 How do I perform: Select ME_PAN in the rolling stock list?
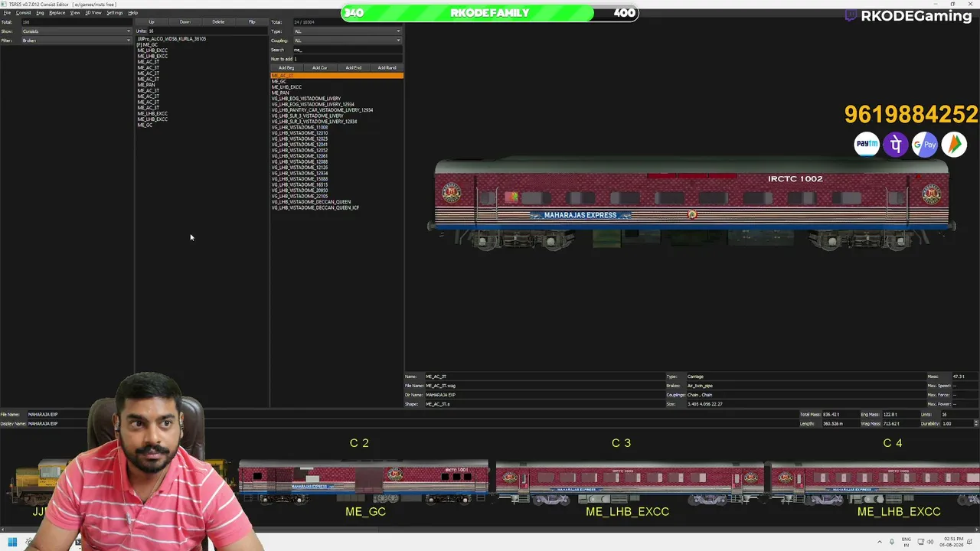[x=280, y=93]
